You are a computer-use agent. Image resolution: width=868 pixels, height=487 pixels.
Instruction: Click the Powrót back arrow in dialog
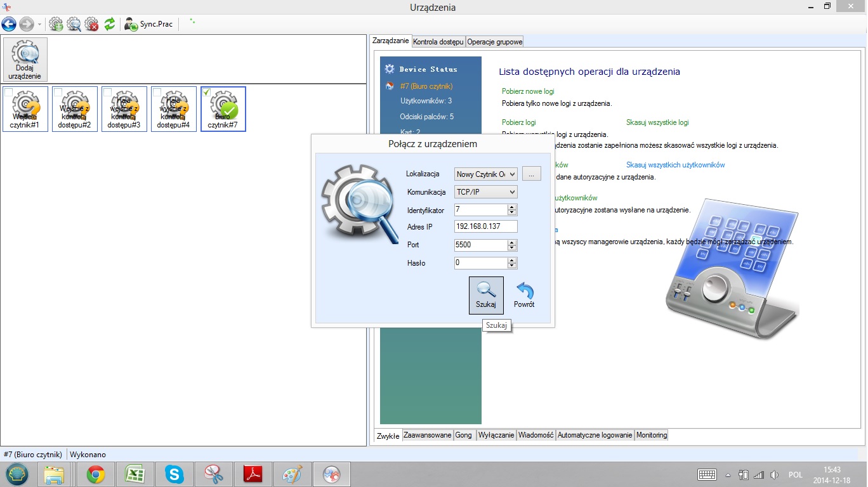(x=524, y=295)
